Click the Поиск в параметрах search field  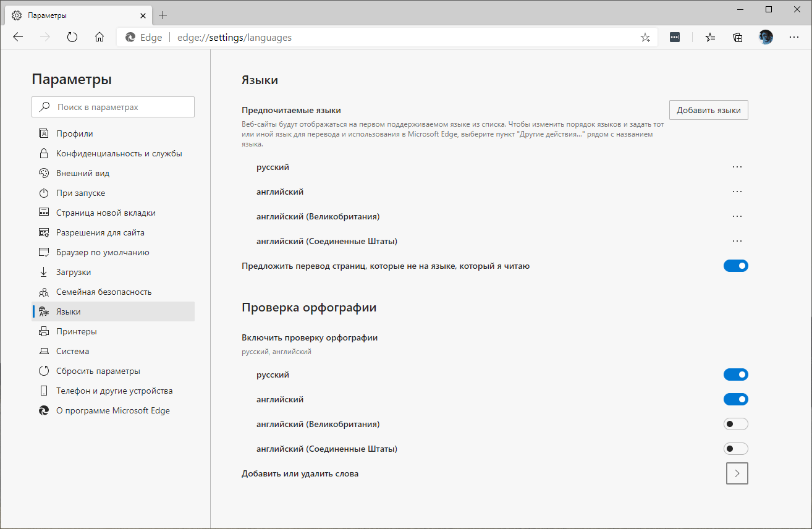tap(113, 106)
